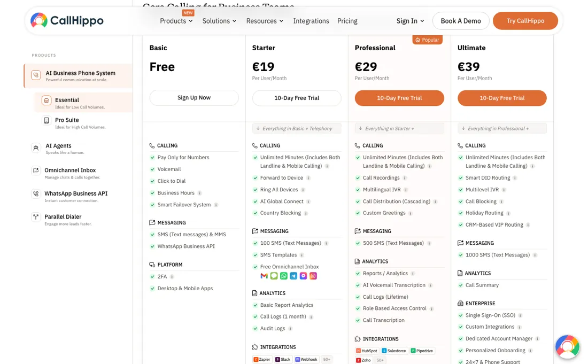Viewport: 588px width, 364px height.
Task: Click the Instagram icon under Free Omnichannel Inbox
Action: tap(313, 276)
